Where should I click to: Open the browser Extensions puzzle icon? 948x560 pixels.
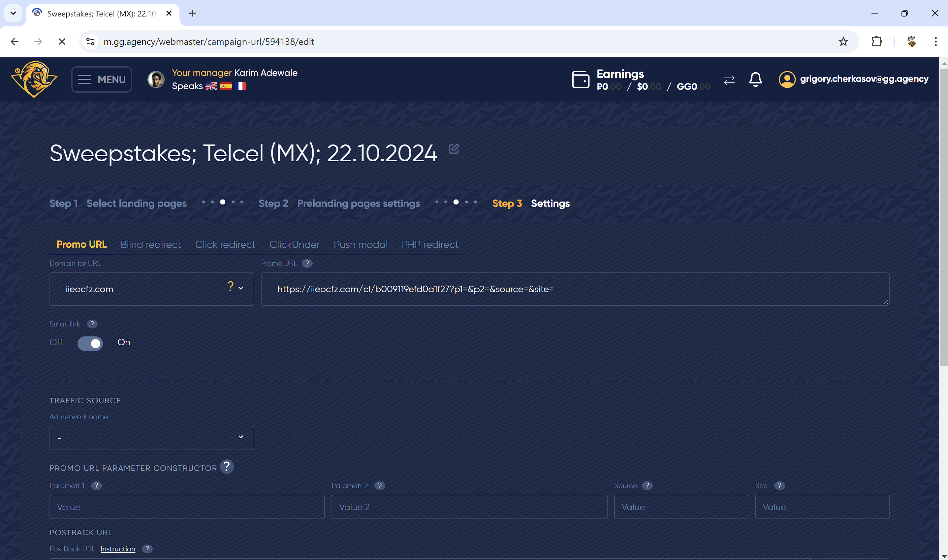pos(876,42)
